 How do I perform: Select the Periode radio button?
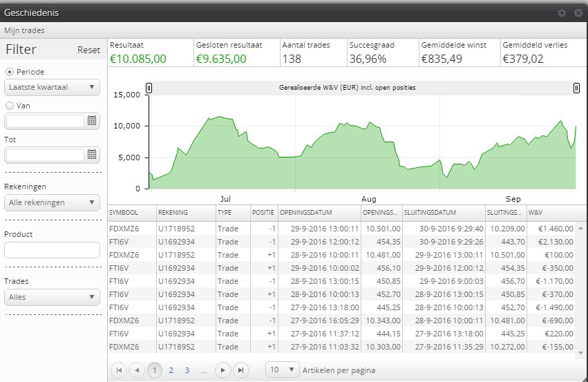coord(10,72)
